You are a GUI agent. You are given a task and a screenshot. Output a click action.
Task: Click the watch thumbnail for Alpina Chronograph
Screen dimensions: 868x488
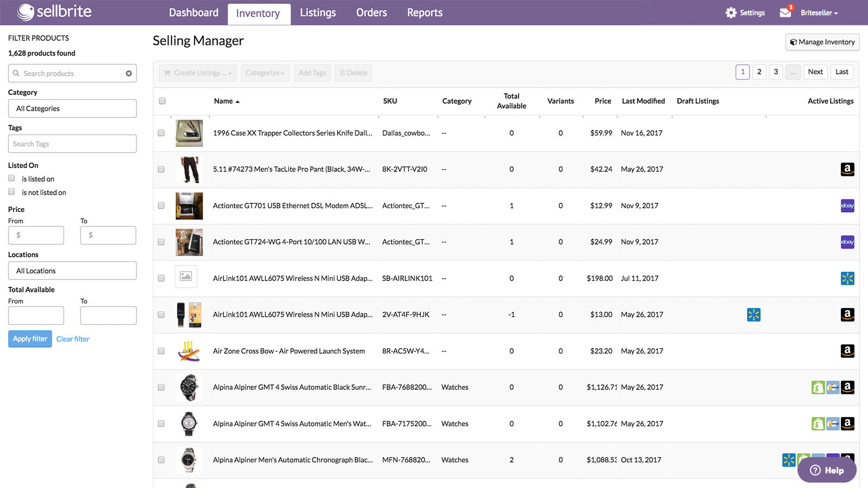coord(189,460)
